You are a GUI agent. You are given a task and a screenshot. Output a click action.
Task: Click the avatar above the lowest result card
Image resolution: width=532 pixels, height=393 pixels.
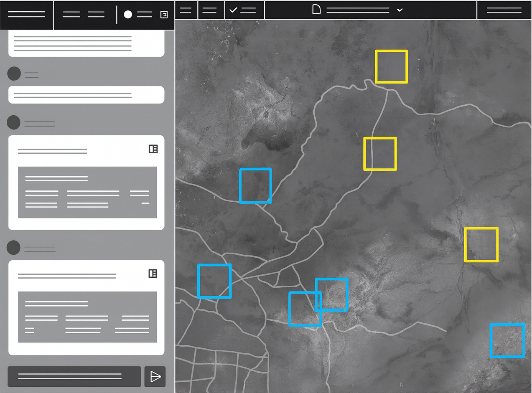[x=14, y=247]
